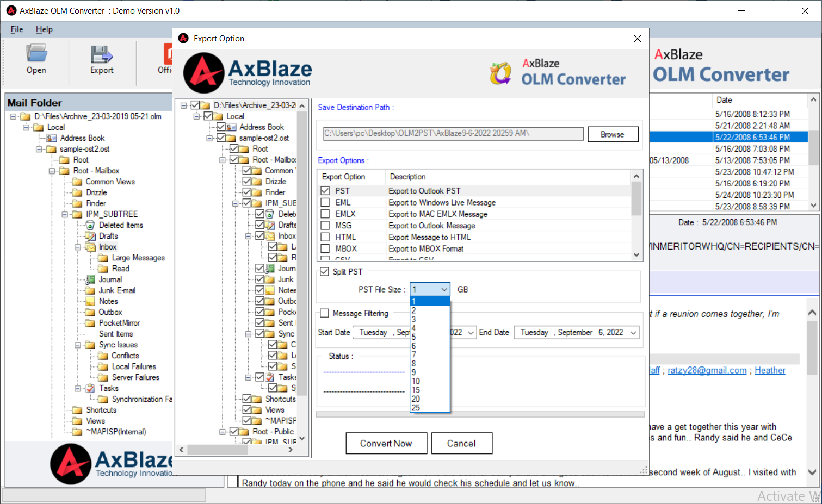
Task: Open the End Date dropdown arrow
Action: pyautogui.click(x=633, y=333)
